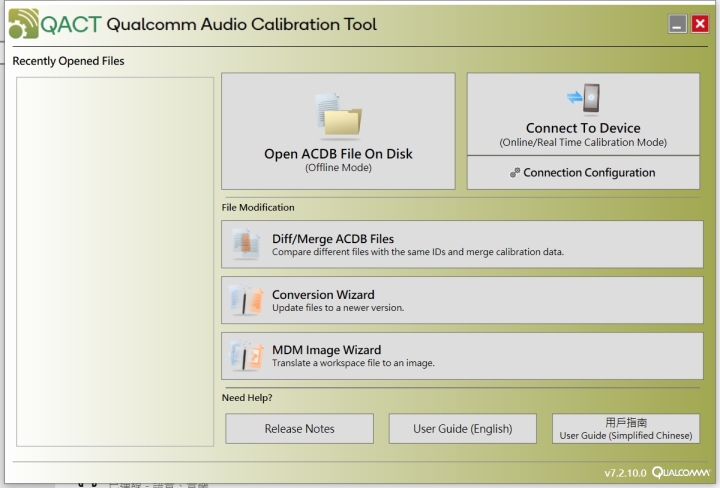Screen dimensions: 720x488
Task: Click the 'File Modification' section label
Action: [x=258, y=208]
